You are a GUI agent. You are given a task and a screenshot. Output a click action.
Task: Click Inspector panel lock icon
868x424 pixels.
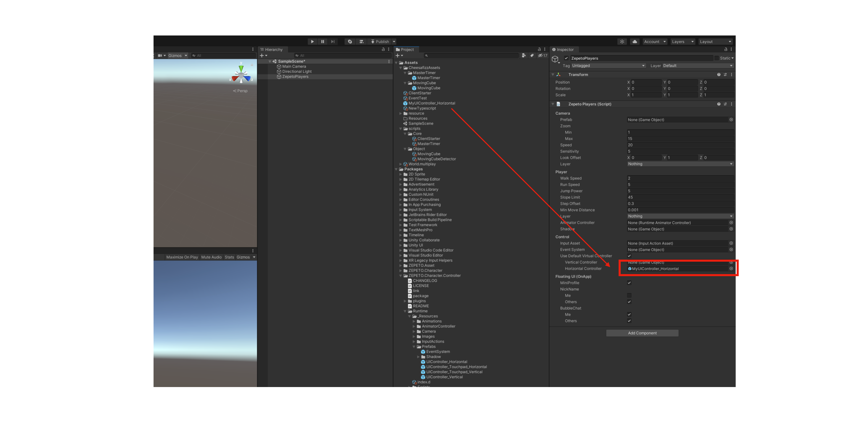725,49
